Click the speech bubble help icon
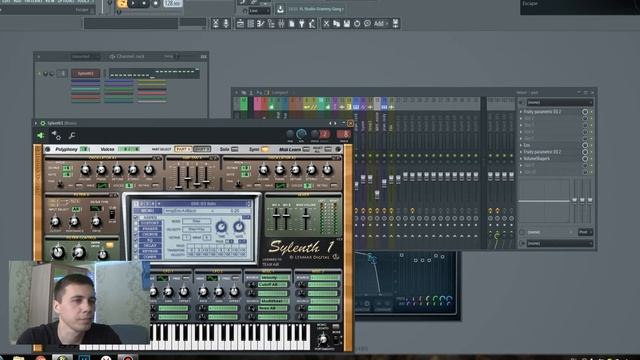 367,24
